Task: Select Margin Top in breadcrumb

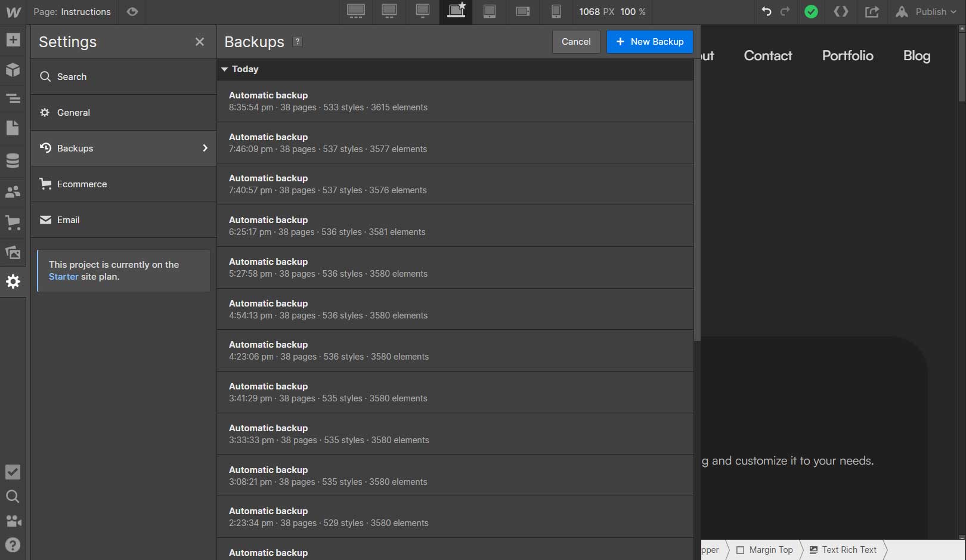Action: (x=764, y=550)
